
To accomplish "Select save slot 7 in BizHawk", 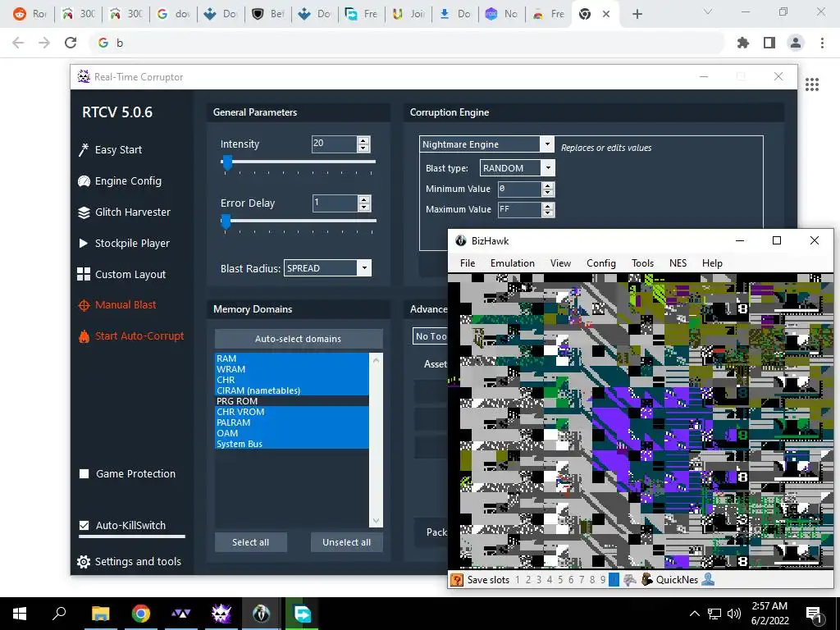I will (x=582, y=580).
